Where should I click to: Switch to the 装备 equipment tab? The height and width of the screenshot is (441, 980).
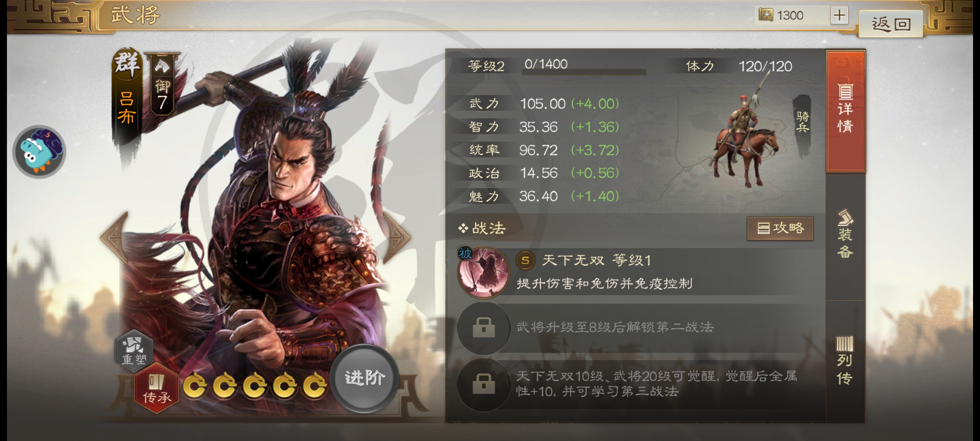(x=845, y=235)
